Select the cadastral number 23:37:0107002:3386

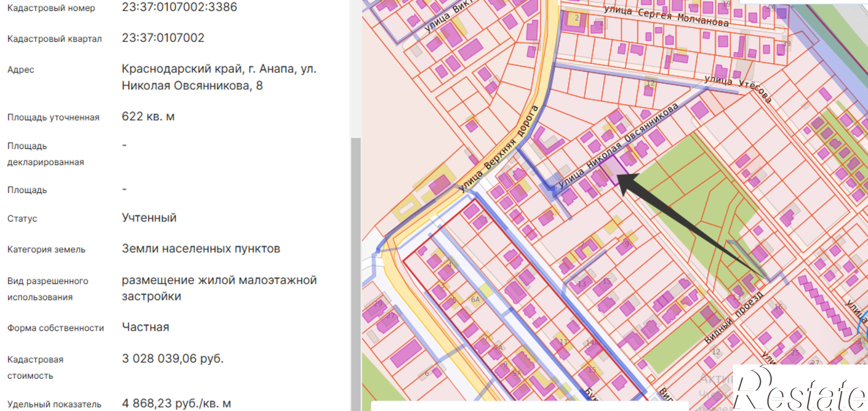179,7
